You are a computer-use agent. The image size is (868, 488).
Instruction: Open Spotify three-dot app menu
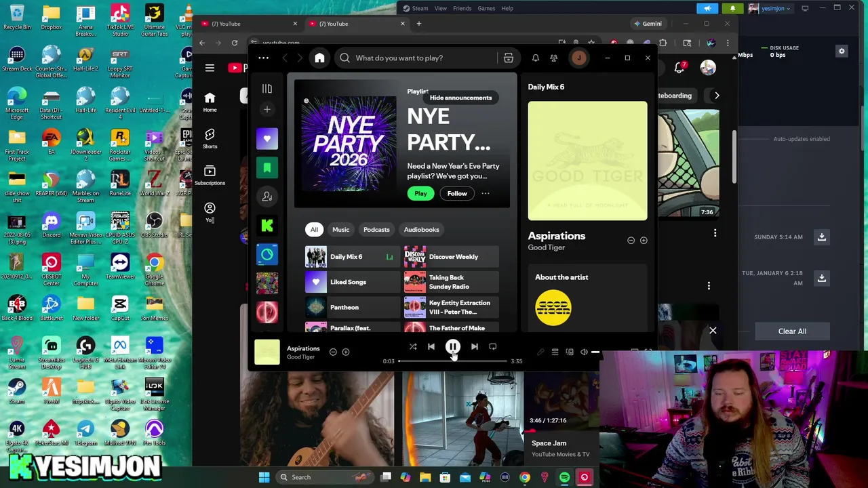pyautogui.click(x=263, y=58)
